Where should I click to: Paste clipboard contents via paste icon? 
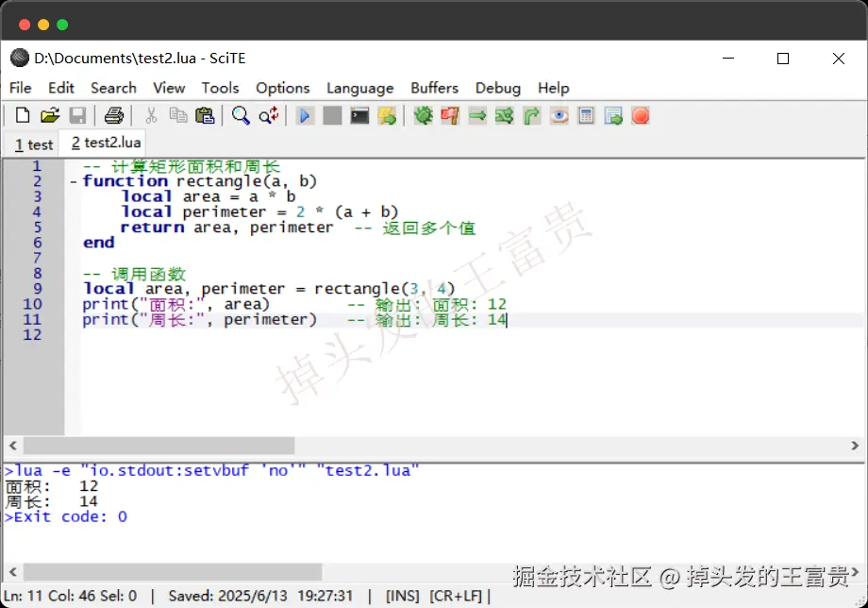click(x=205, y=115)
